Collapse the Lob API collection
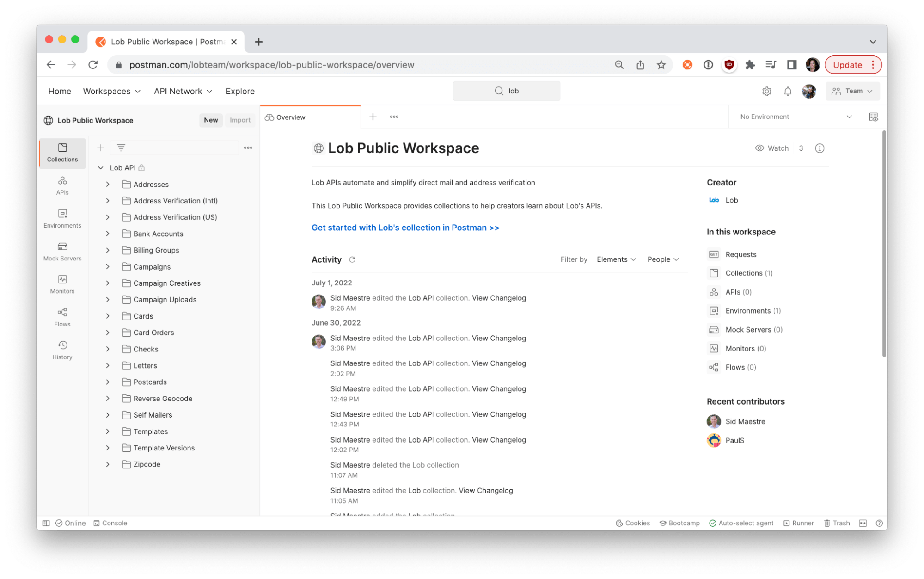 click(x=100, y=168)
